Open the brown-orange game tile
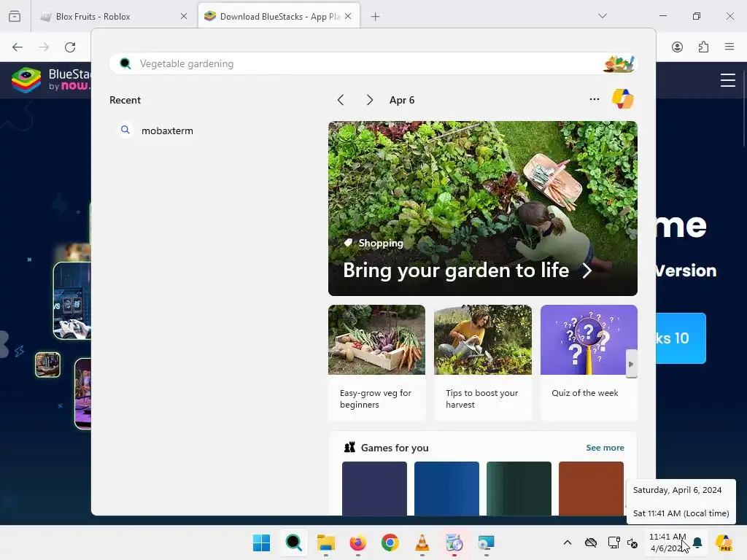This screenshot has width=747, height=560. 591,488
